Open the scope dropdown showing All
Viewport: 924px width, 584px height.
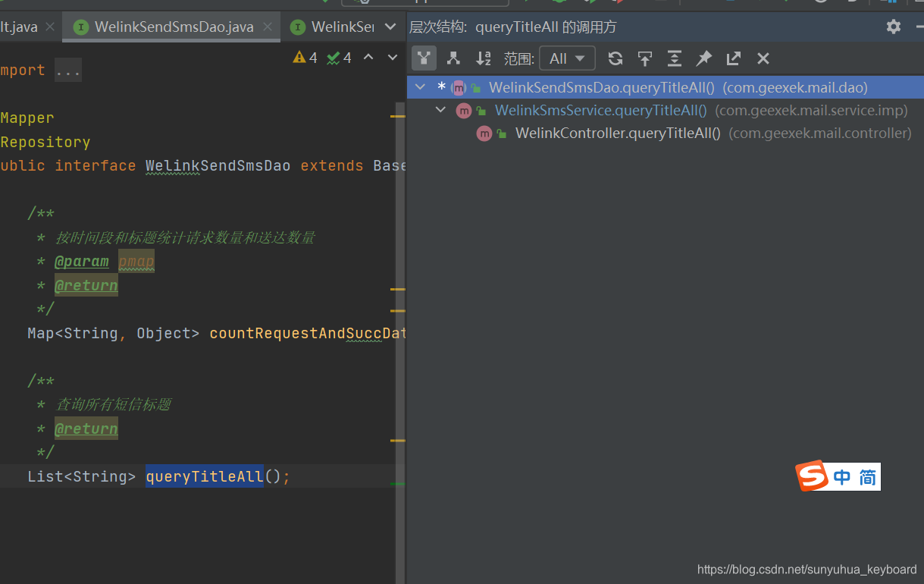tap(567, 58)
